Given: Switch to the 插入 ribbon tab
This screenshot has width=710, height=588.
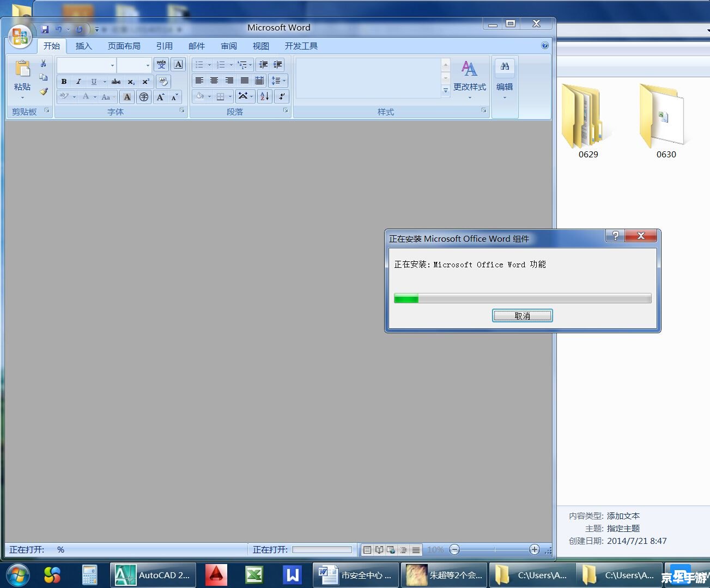Looking at the screenshot, I should point(84,46).
